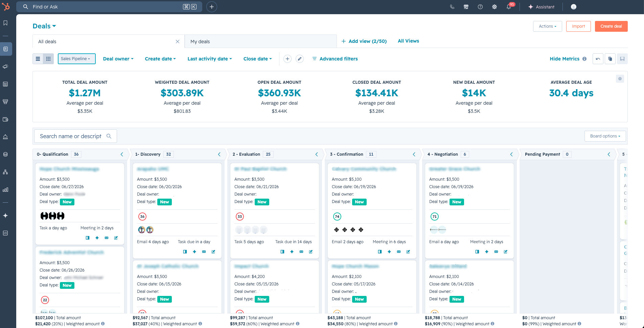Click the edit quick filters pencil icon
This screenshot has width=644, height=328.
click(299, 59)
